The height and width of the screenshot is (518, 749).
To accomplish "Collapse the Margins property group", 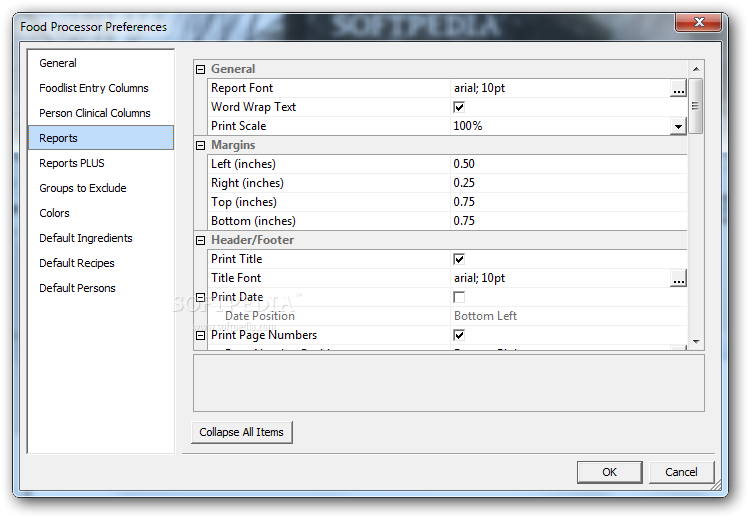I will [x=201, y=145].
